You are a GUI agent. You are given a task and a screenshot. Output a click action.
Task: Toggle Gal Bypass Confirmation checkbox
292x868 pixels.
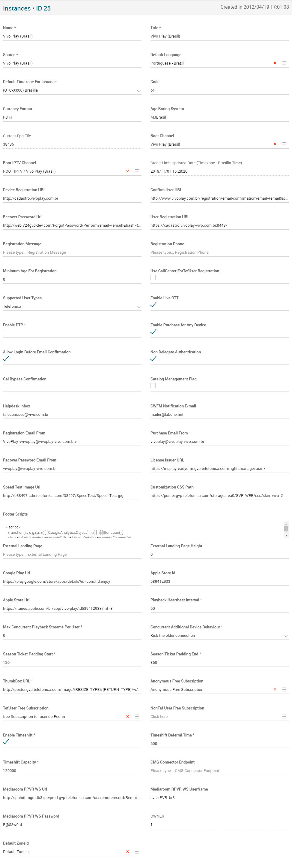(x=6, y=386)
